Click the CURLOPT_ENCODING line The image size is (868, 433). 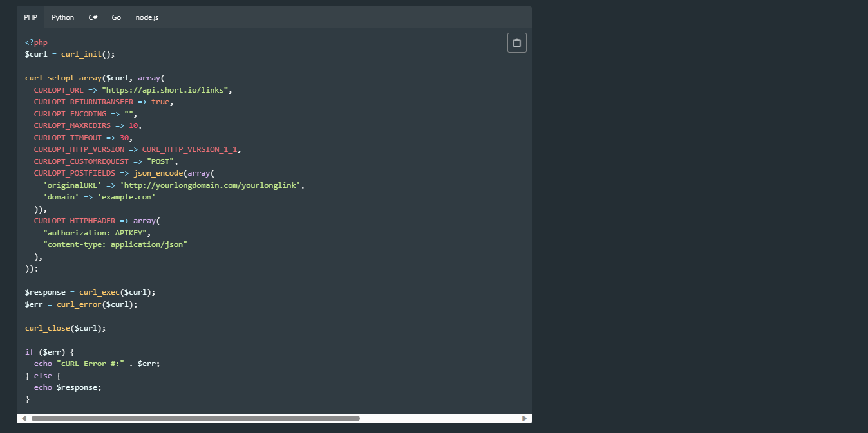86,114
